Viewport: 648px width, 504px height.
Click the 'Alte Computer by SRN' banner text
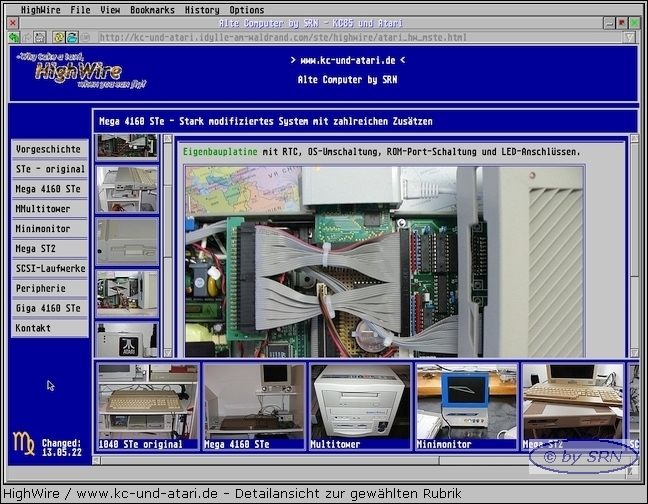[348, 80]
